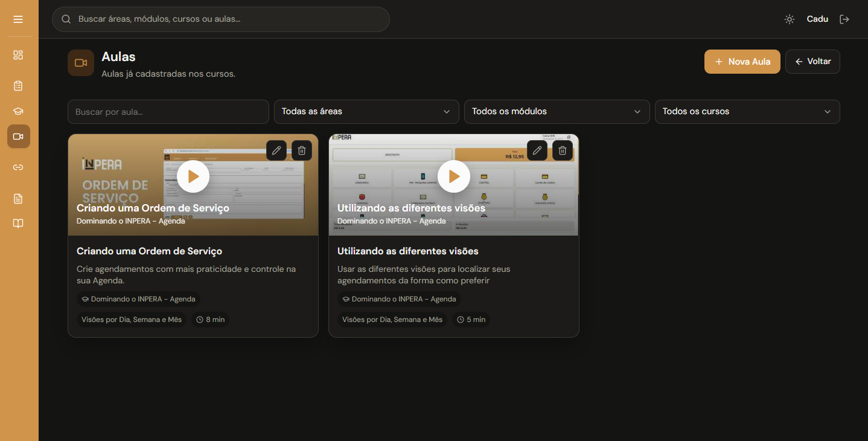Click the module tag on the Ordem de Serviço card
This screenshot has height=441, width=868.
(132, 320)
